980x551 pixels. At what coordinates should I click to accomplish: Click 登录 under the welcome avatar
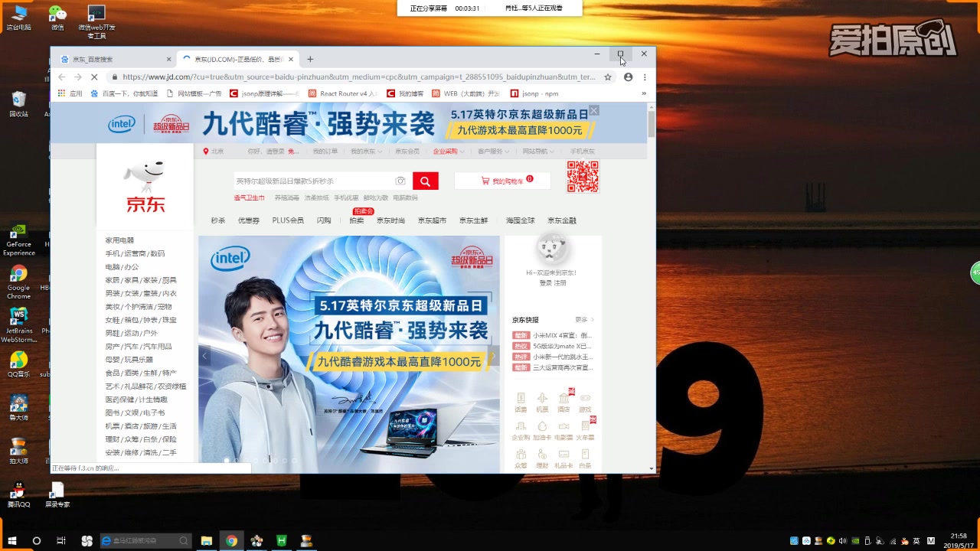pyautogui.click(x=545, y=283)
